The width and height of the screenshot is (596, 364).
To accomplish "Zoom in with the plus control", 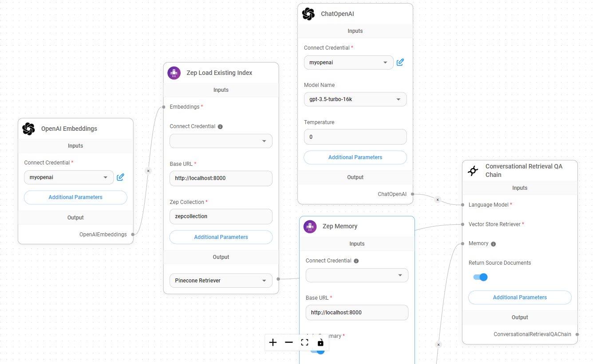I will pyautogui.click(x=273, y=342).
